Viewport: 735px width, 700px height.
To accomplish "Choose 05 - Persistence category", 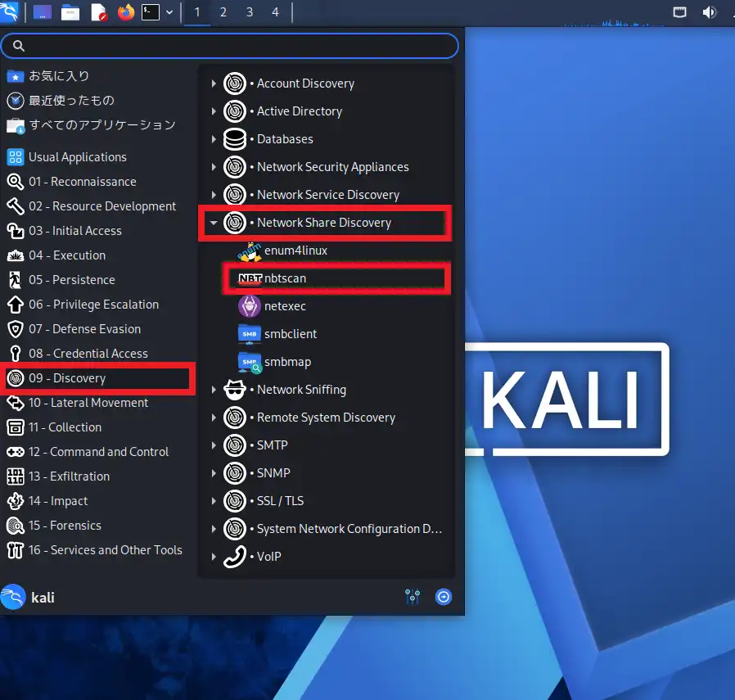I will coord(98,280).
